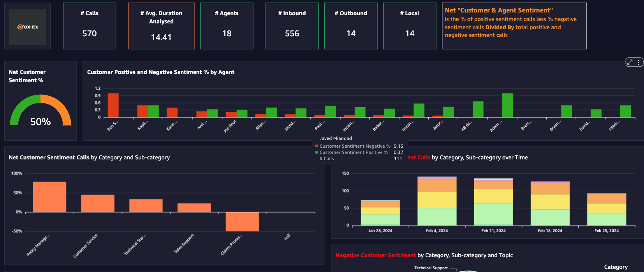Viewport: 644px width, 272px height.
Task: Select the negative Claims Processing bar
Action: pyautogui.click(x=242, y=222)
